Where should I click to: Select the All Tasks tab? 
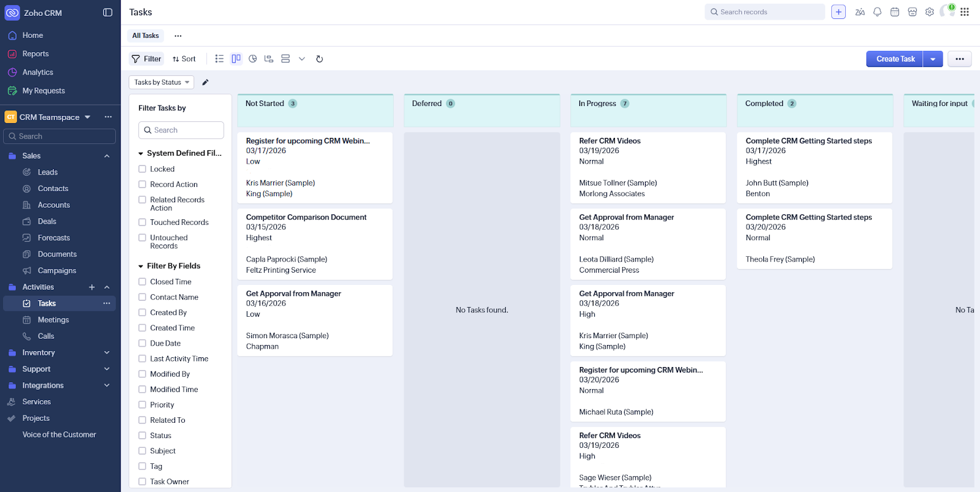[146, 36]
